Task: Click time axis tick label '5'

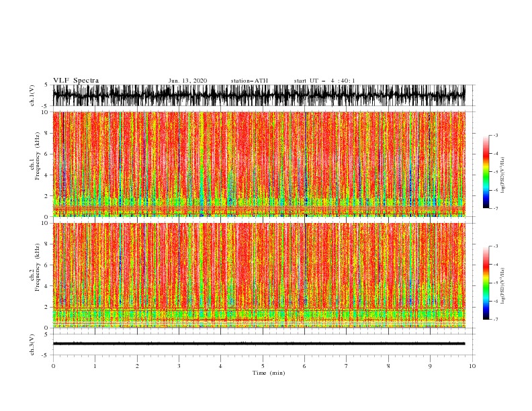Action: click(263, 366)
